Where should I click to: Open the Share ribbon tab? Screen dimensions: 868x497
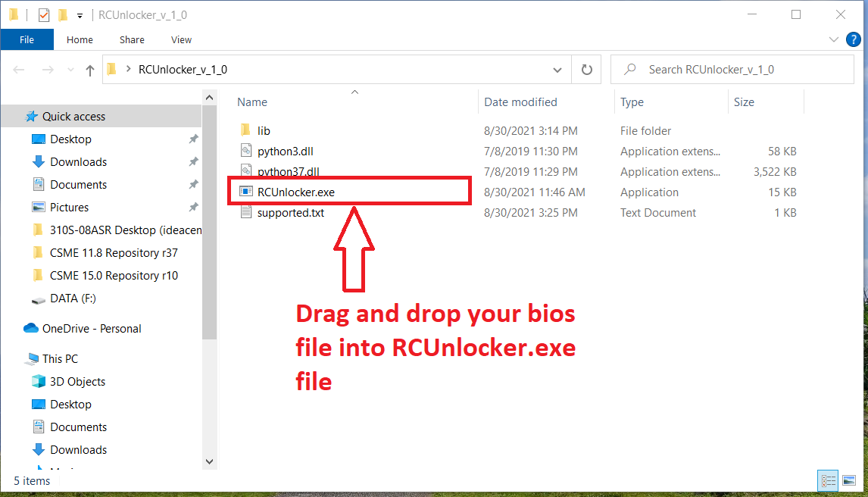132,40
